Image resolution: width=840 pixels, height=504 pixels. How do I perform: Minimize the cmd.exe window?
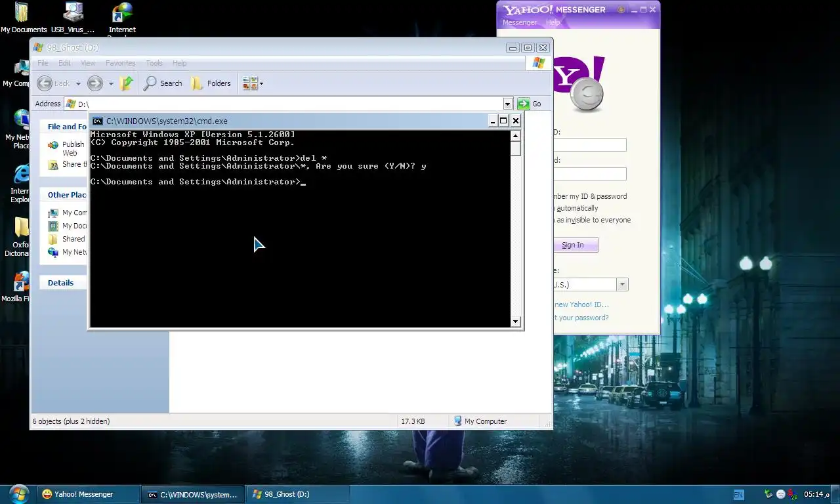pos(492,121)
